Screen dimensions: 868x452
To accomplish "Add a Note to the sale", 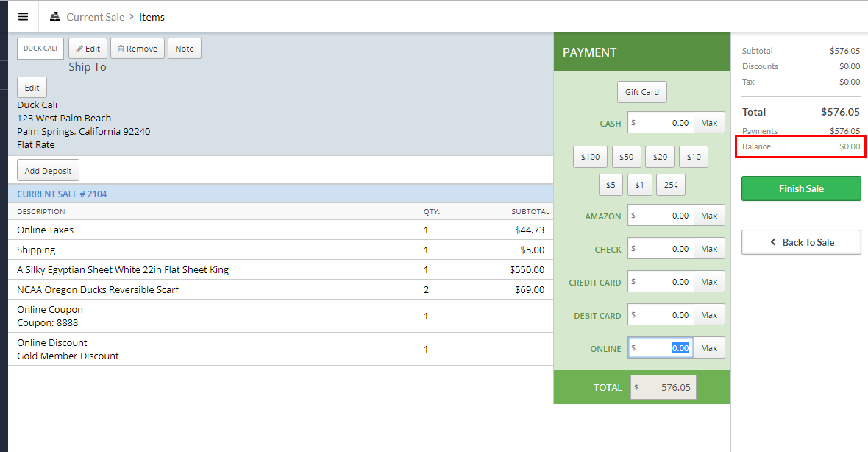I will pyautogui.click(x=185, y=48).
